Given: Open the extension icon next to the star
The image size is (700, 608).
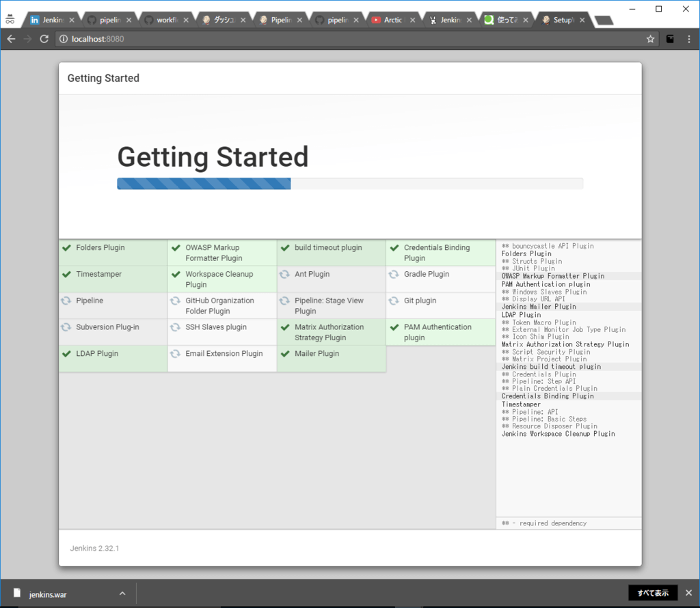Looking at the screenshot, I should [x=670, y=39].
